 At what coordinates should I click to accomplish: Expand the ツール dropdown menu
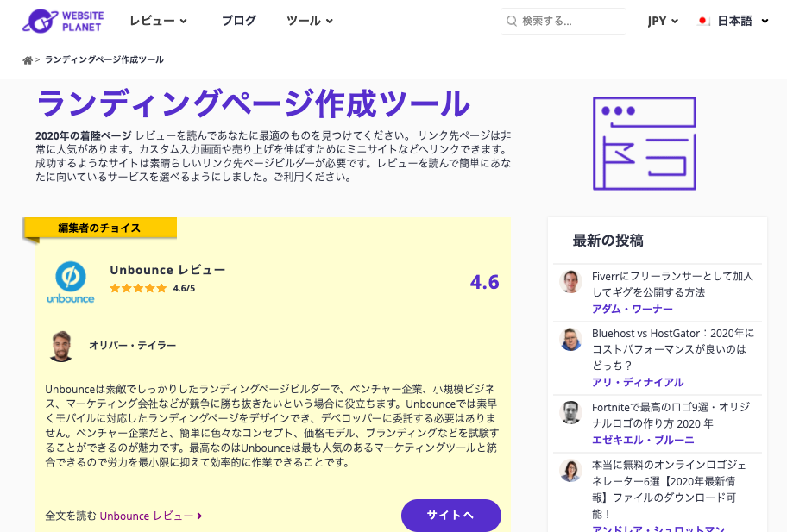click(x=309, y=21)
